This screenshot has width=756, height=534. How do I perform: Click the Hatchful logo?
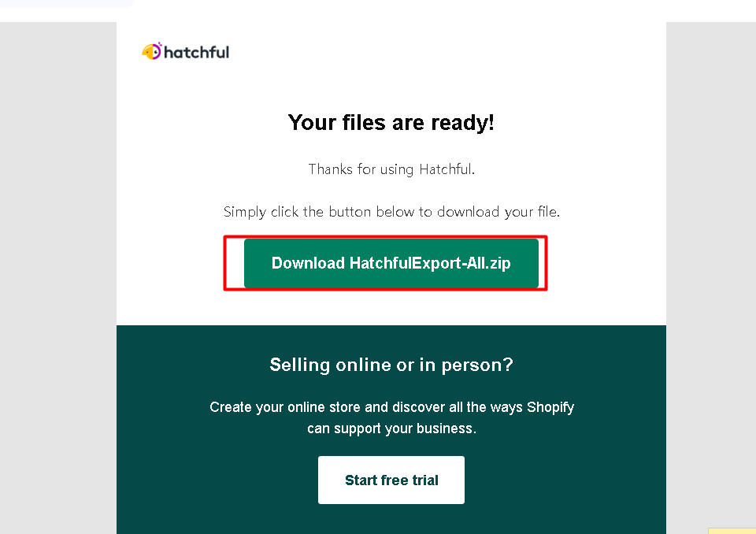(185, 51)
